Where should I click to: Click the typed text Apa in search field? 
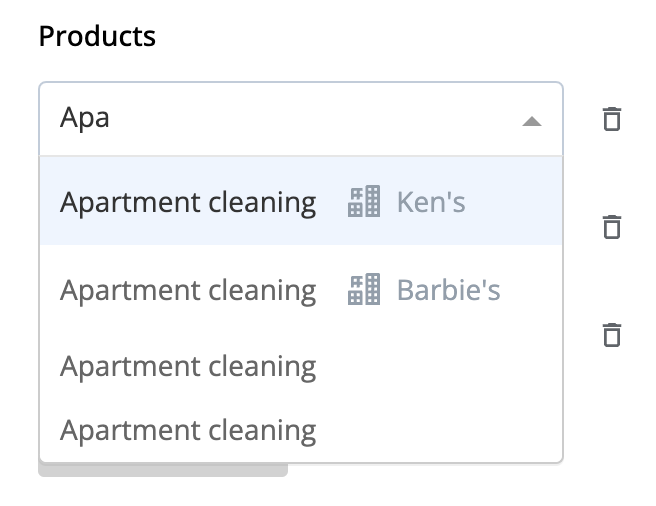coord(85,118)
